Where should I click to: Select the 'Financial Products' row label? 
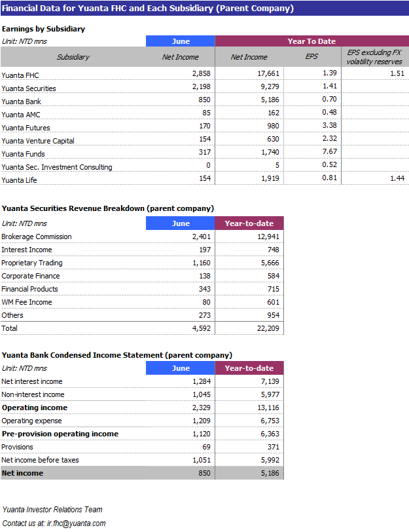coord(30,289)
